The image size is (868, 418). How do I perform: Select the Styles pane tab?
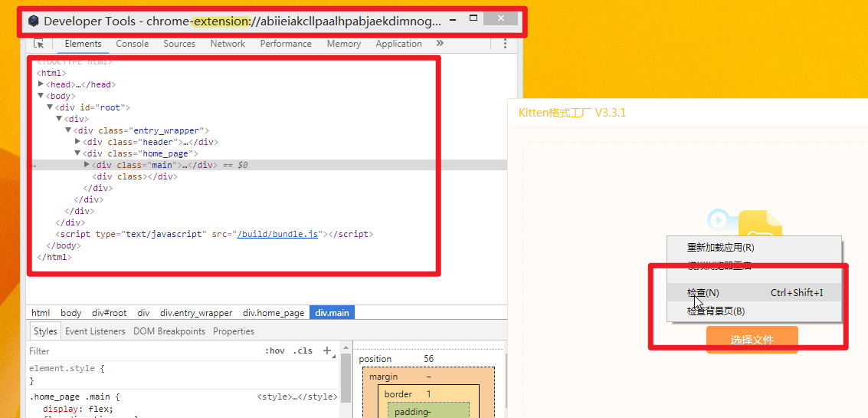coord(45,331)
